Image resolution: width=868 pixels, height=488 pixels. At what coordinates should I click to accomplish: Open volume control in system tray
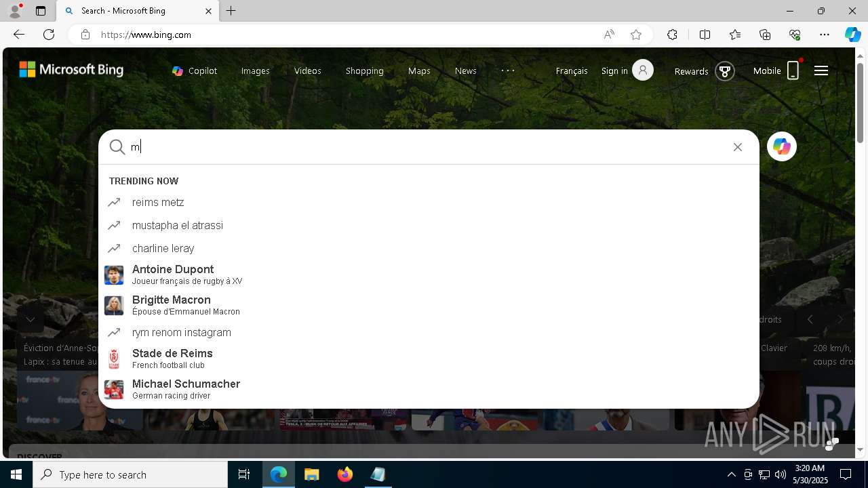point(780,474)
